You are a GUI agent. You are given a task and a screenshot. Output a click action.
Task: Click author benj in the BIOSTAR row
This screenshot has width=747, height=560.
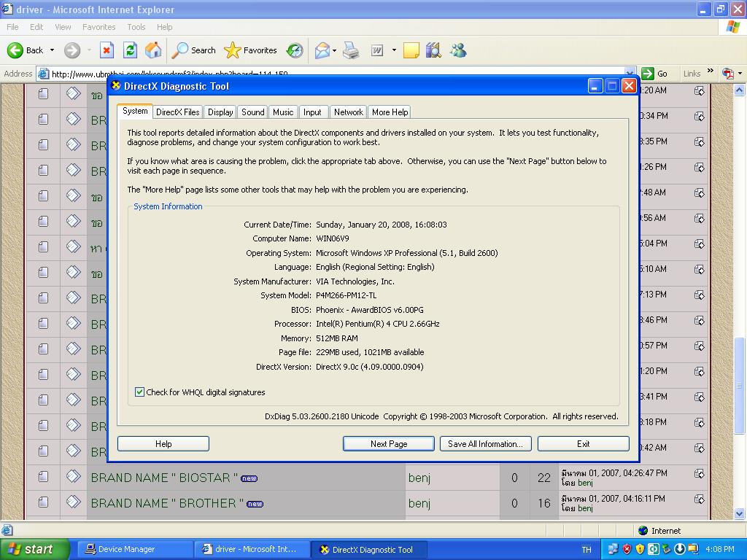[x=419, y=478]
